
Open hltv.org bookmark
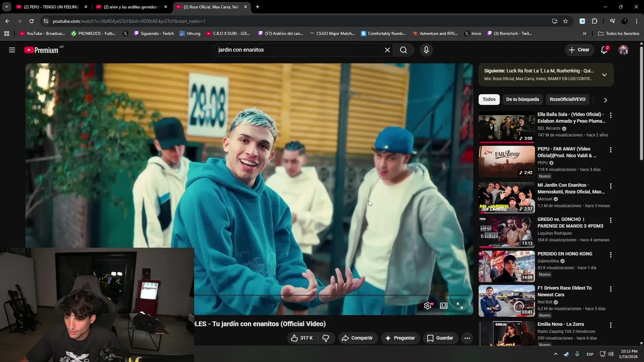pos(190,34)
